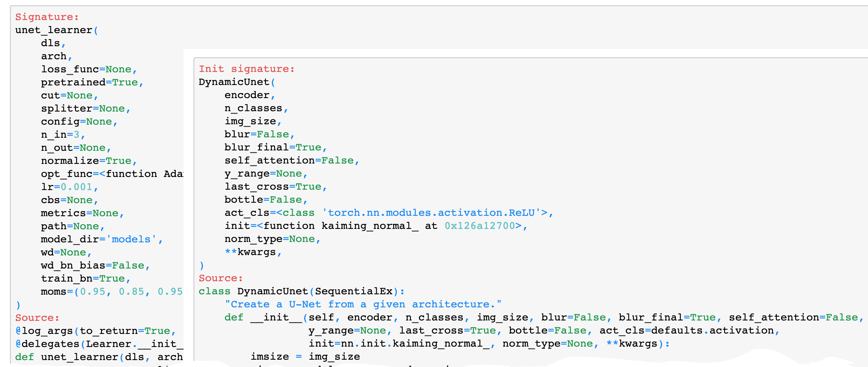Click 'img_size,' in the init signature

coord(253,121)
